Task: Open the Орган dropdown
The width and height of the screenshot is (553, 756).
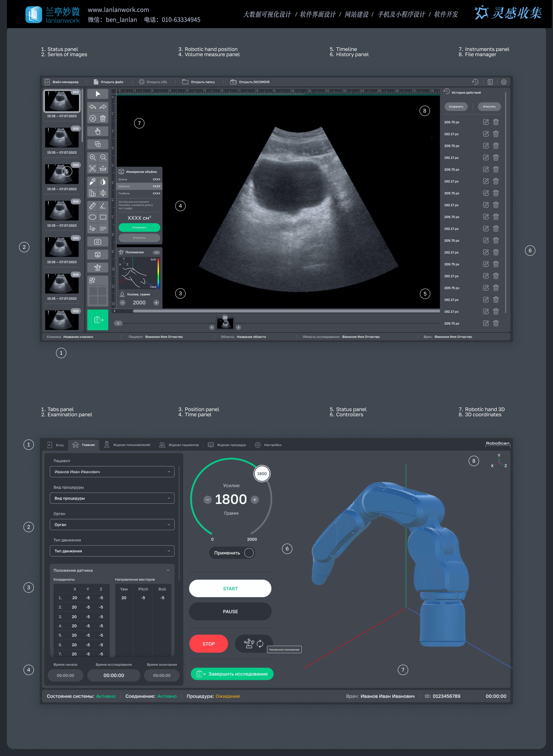Action: coord(112,524)
